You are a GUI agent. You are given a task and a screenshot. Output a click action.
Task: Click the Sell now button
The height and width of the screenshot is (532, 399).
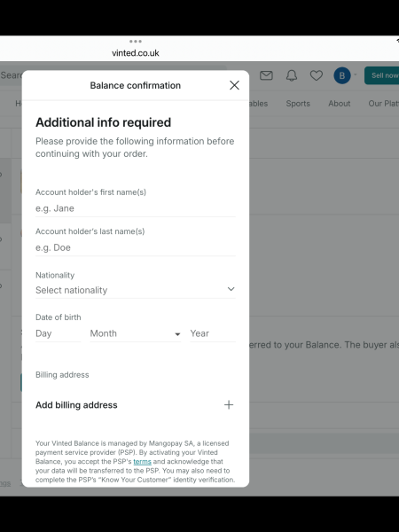point(381,75)
